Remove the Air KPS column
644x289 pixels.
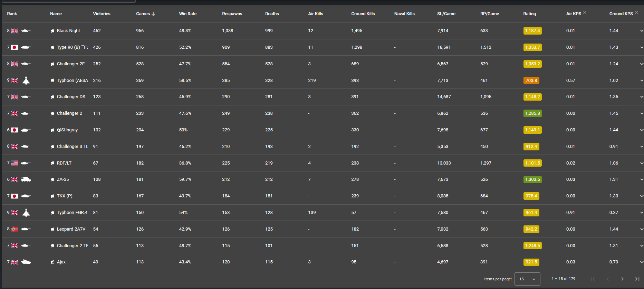point(585,12)
